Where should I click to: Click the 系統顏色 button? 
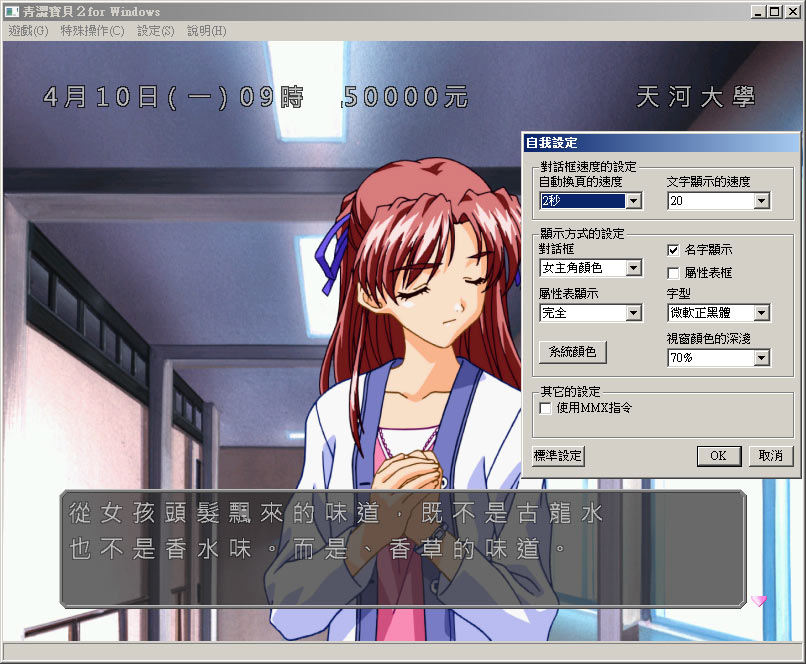(x=572, y=352)
